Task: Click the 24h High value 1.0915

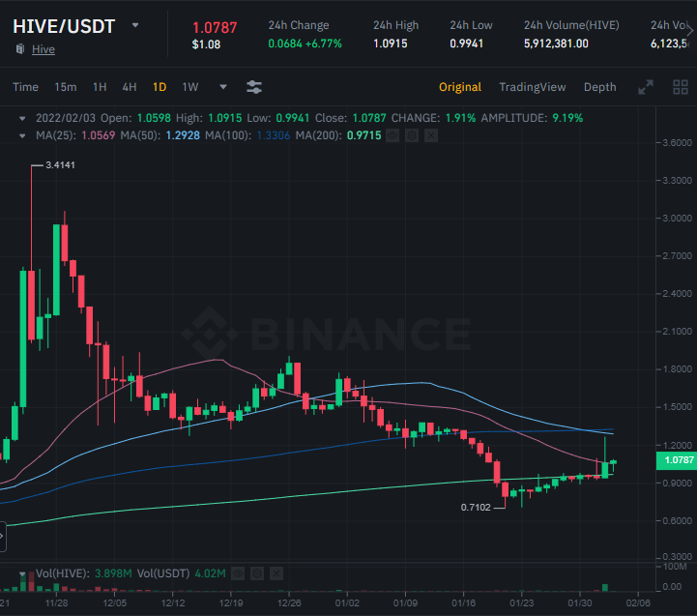Action: click(x=391, y=44)
